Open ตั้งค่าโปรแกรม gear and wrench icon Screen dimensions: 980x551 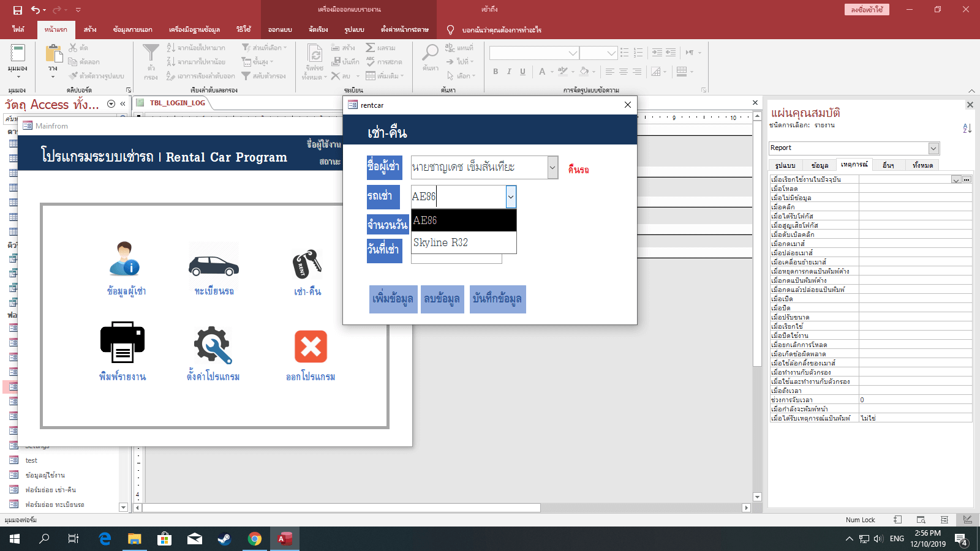(x=213, y=345)
